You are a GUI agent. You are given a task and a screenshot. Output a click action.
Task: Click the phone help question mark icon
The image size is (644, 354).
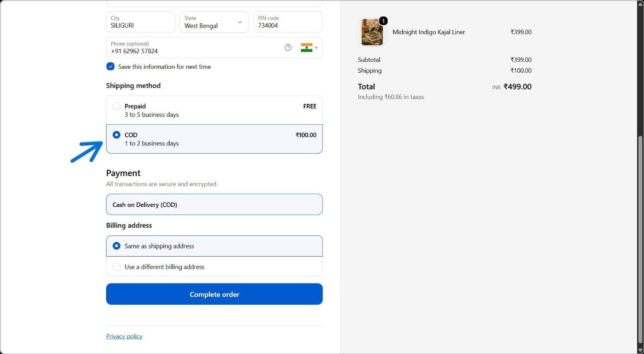[288, 48]
